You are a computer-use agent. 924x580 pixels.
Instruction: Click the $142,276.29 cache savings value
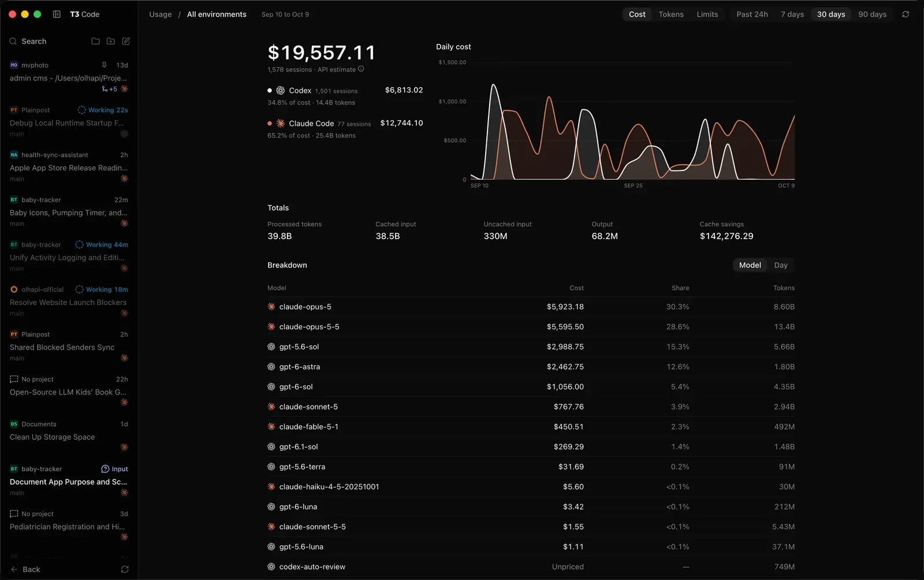726,236
